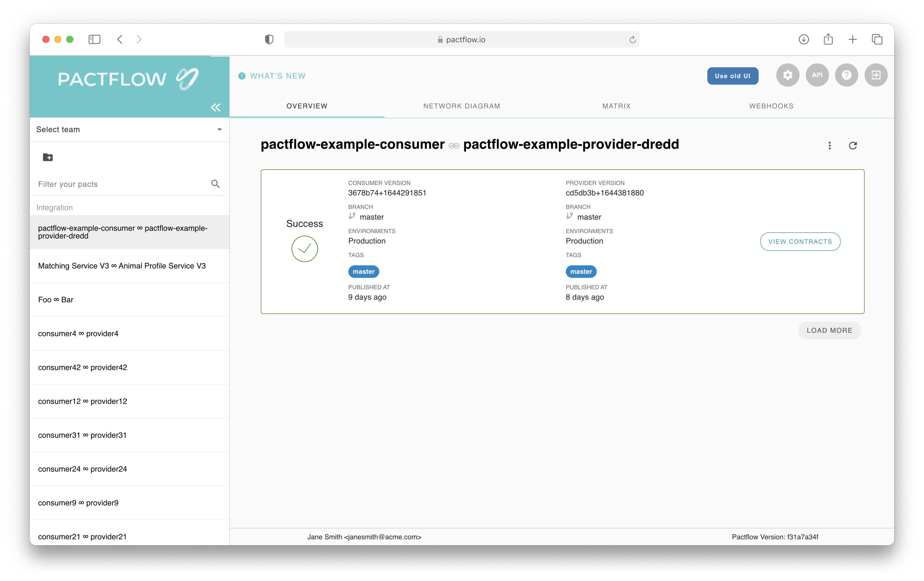The width and height of the screenshot is (924, 581).
Task: Open the settings gear icon
Action: (x=787, y=75)
